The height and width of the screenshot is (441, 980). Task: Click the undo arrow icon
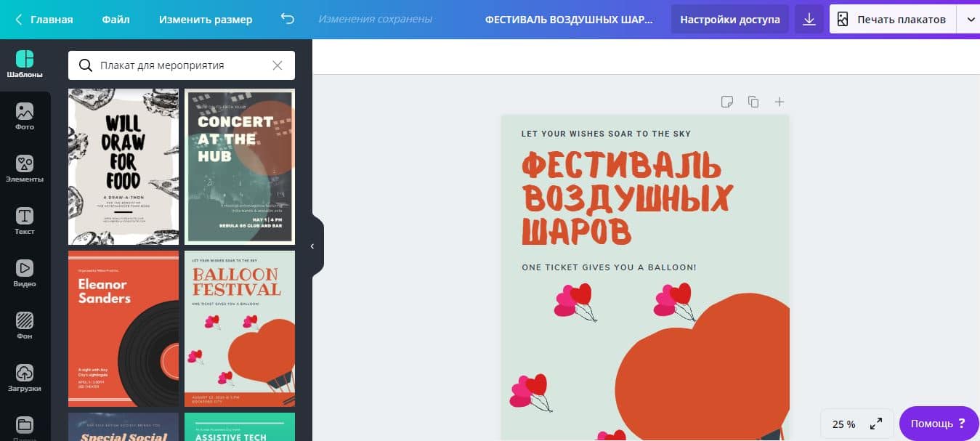point(286,18)
